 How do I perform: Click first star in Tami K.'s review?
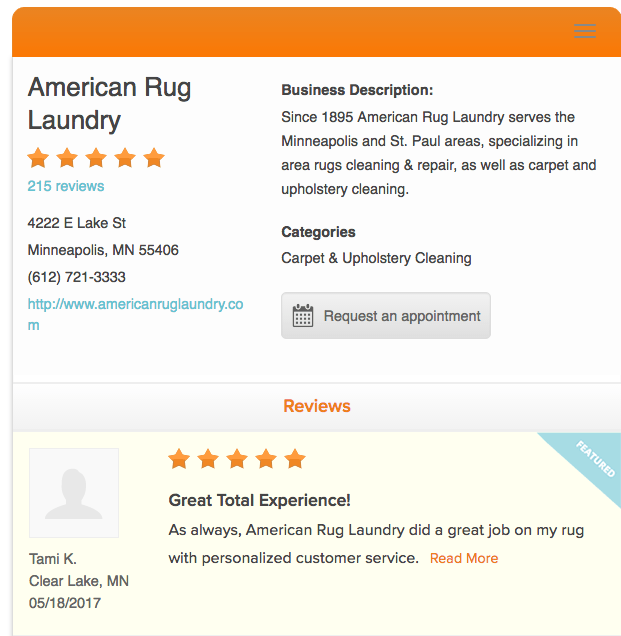[179, 459]
